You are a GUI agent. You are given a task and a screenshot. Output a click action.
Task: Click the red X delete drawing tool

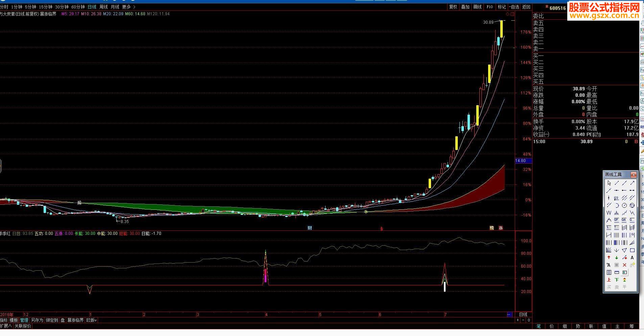click(624, 265)
